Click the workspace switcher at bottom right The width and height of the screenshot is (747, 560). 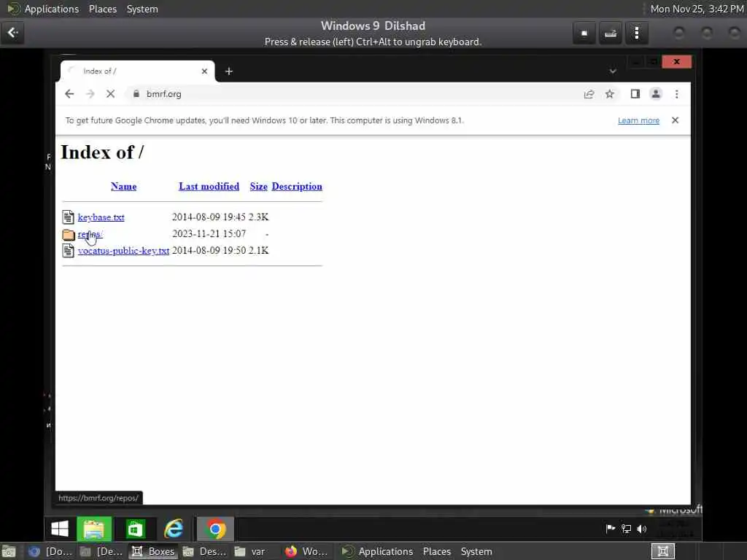(x=662, y=551)
